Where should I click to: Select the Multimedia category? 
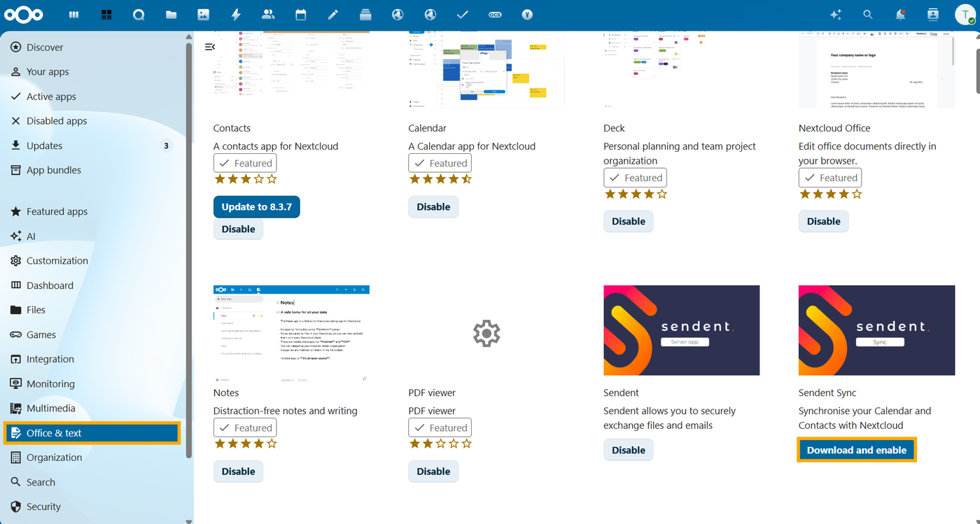click(92, 408)
